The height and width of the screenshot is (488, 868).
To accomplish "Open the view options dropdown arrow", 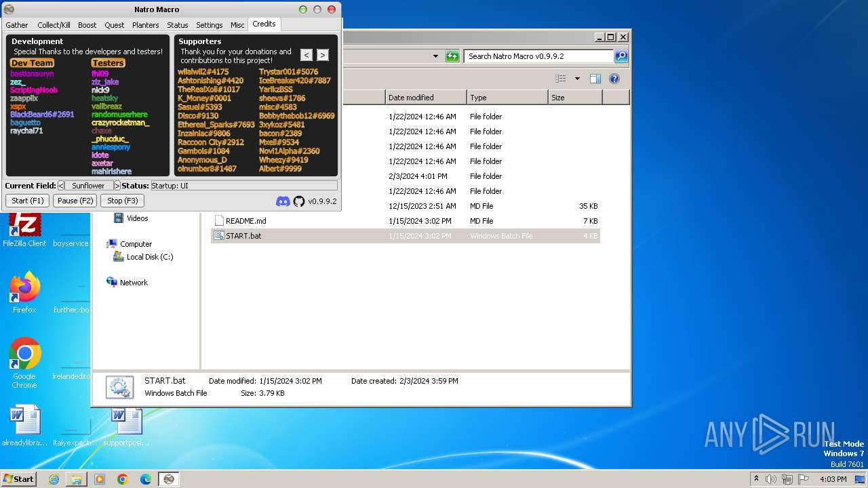I will click(x=577, y=79).
